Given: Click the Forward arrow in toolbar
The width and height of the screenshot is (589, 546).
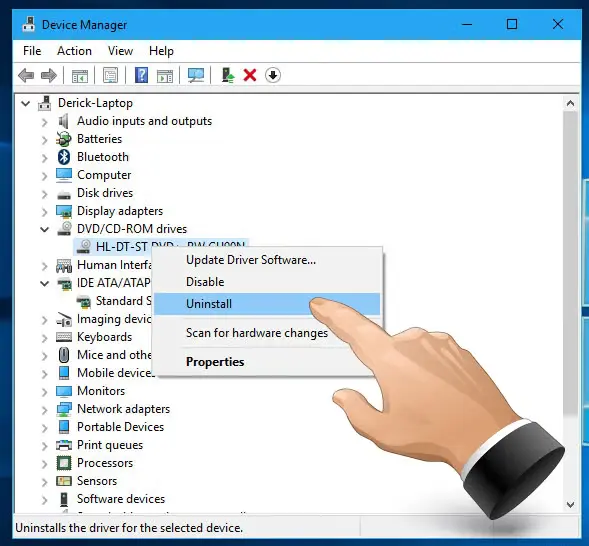Looking at the screenshot, I should point(48,75).
